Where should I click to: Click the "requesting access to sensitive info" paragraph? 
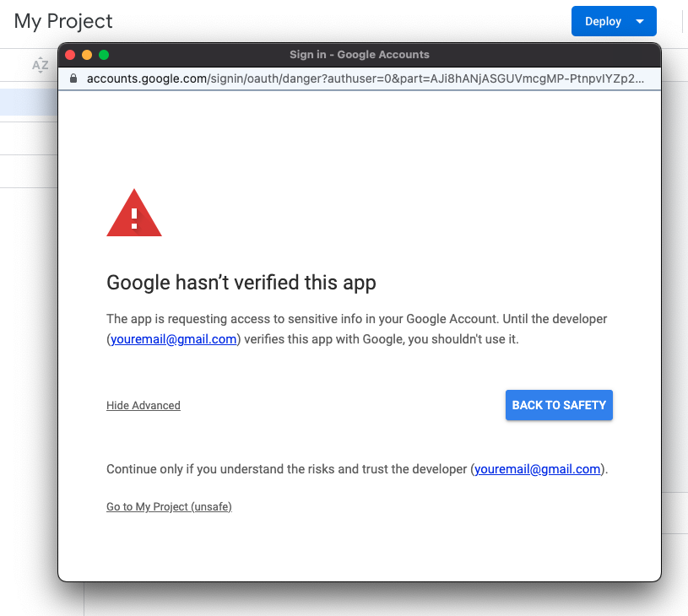(x=356, y=319)
